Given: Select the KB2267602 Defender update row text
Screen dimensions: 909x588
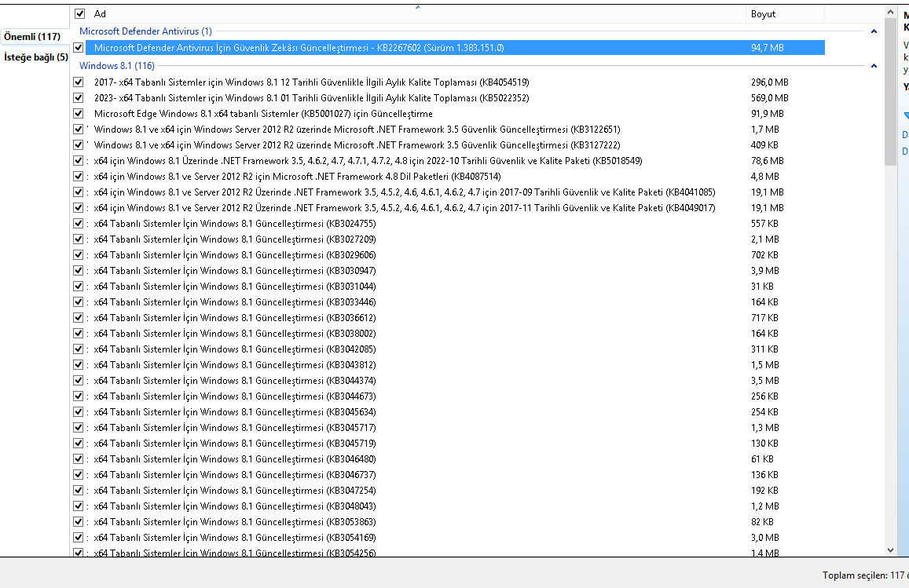Looking at the screenshot, I should point(299,48).
